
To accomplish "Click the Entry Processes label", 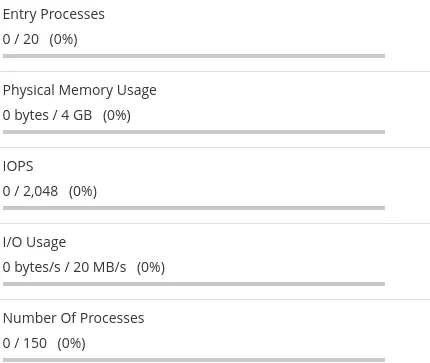I will [54, 14].
